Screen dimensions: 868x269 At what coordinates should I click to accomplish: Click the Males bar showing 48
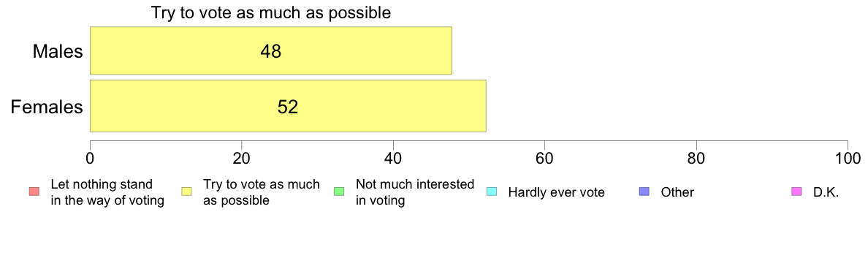(271, 51)
